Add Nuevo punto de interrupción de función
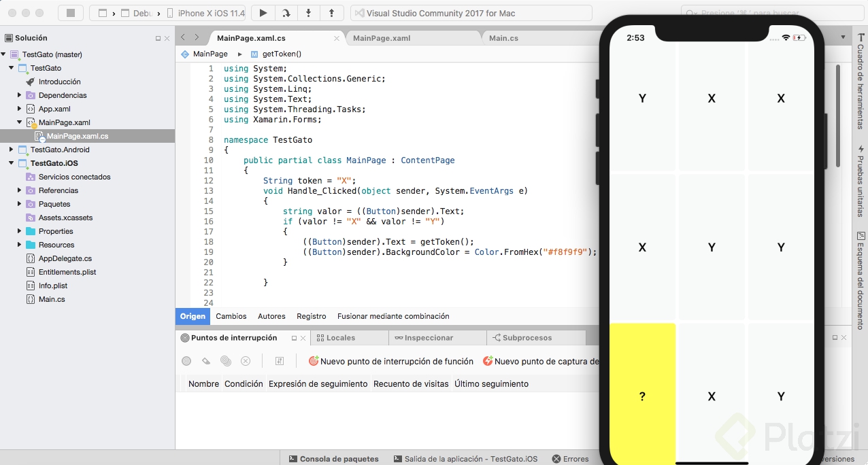Image resolution: width=868 pixels, height=465 pixels. pyautogui.click(x=391, y=362)
